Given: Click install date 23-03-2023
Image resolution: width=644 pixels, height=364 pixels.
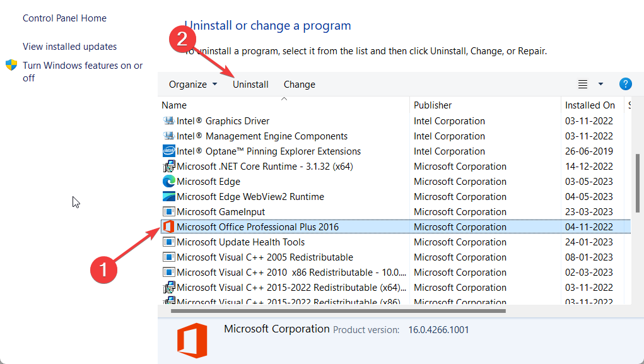Looking at the screenshot, I should pyautogui.click(x=589, y=212).
